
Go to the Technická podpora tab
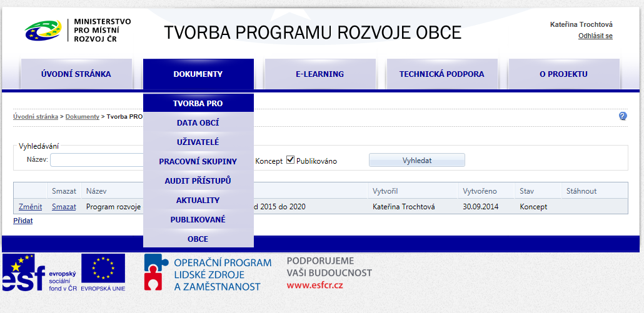point(442,74)
